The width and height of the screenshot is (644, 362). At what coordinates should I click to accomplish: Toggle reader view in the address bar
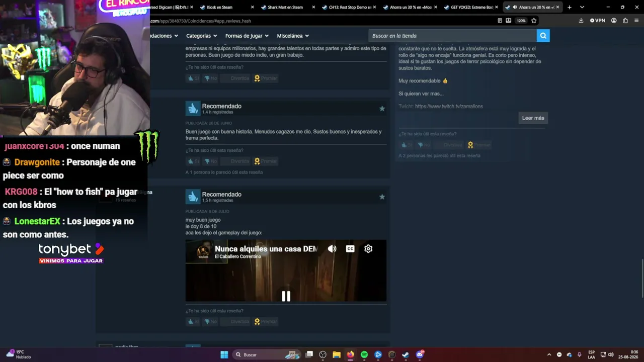click(x=500, y=21)
